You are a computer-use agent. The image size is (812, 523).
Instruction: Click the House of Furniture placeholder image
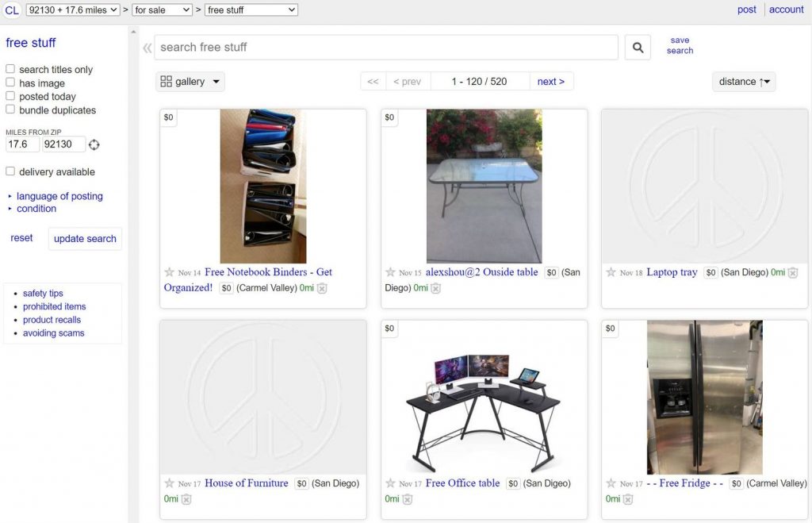pos(263,397)
